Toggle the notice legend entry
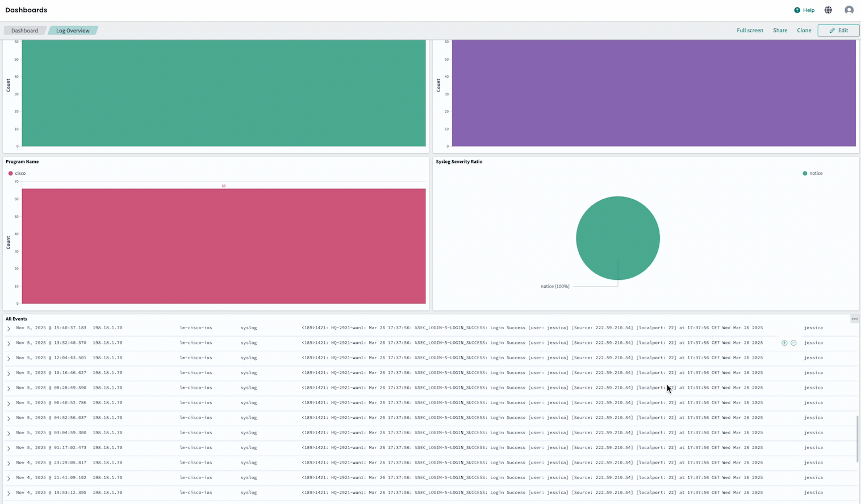The image size is (861, 504). tap(812, 173)
